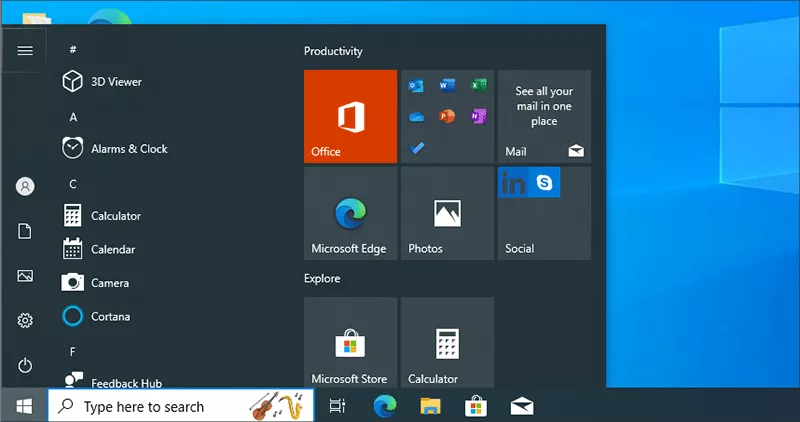Open File Explorer from taskbar

[431, 406]
